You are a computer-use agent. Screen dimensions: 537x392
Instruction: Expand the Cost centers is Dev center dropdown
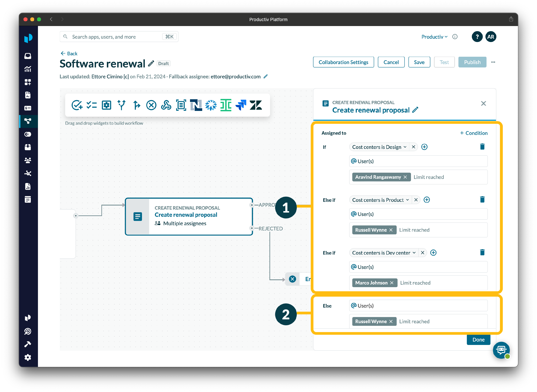[414, 253]
